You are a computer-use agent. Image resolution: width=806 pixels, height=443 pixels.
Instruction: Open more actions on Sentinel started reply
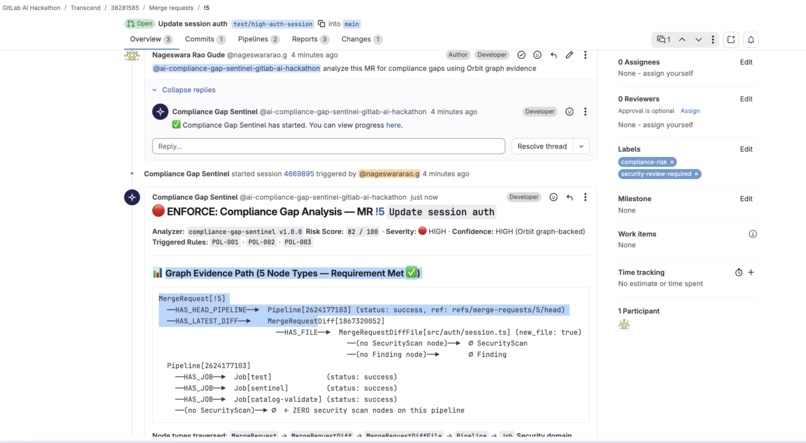click(585, 112)
